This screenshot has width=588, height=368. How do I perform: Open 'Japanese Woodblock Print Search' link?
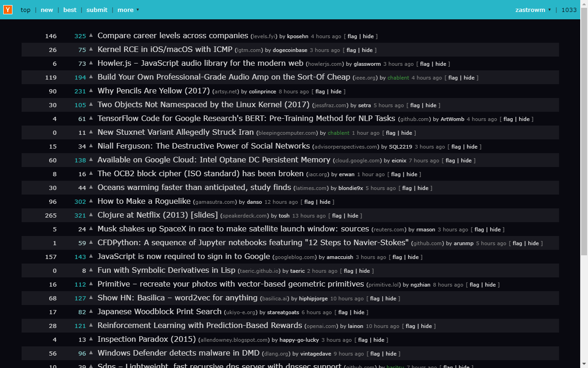coord(159,311)
